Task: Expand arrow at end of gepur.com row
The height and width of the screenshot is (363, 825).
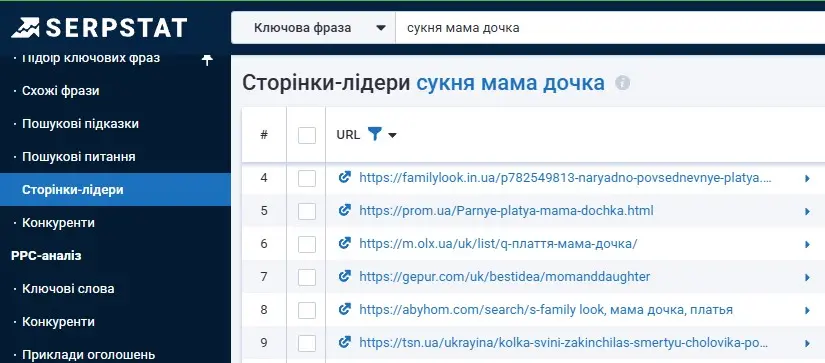Action: coord(807,278)
